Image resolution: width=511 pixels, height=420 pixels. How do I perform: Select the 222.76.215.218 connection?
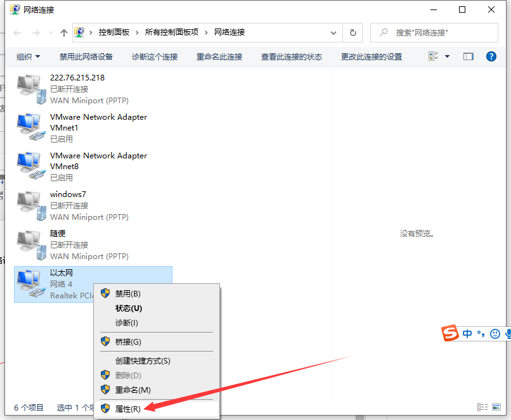pyautogui.click(x=77, y=77)
